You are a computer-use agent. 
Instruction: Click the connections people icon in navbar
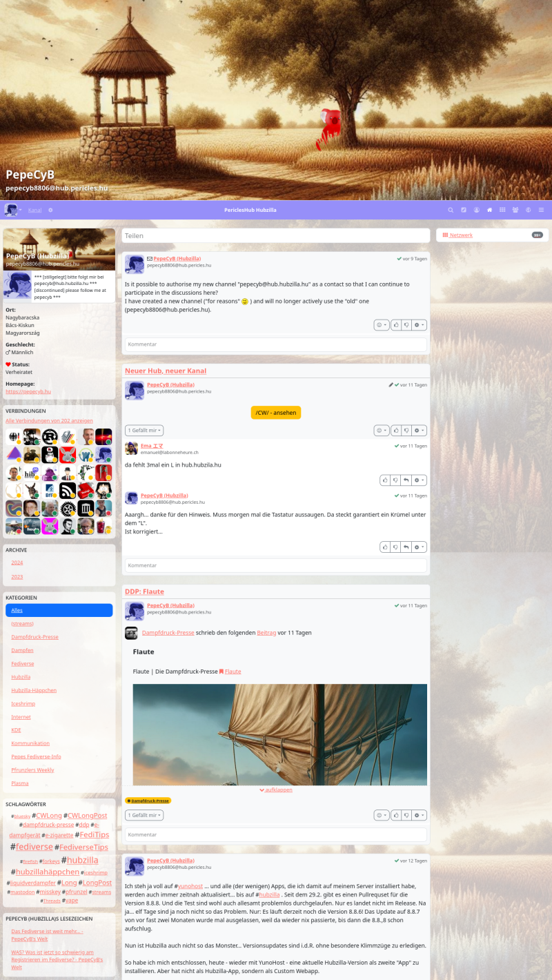click(515, 210)
